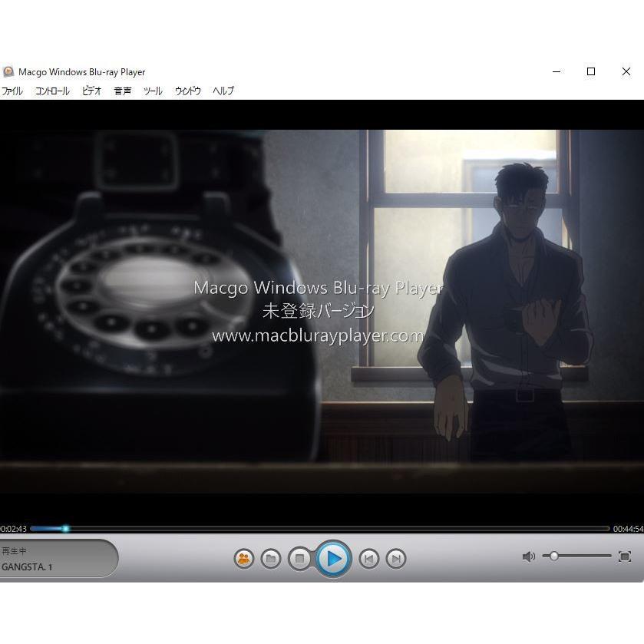Click the Macgo app icon in title bar
This screenshot has width=644, height=644.
tap(8, 72)
